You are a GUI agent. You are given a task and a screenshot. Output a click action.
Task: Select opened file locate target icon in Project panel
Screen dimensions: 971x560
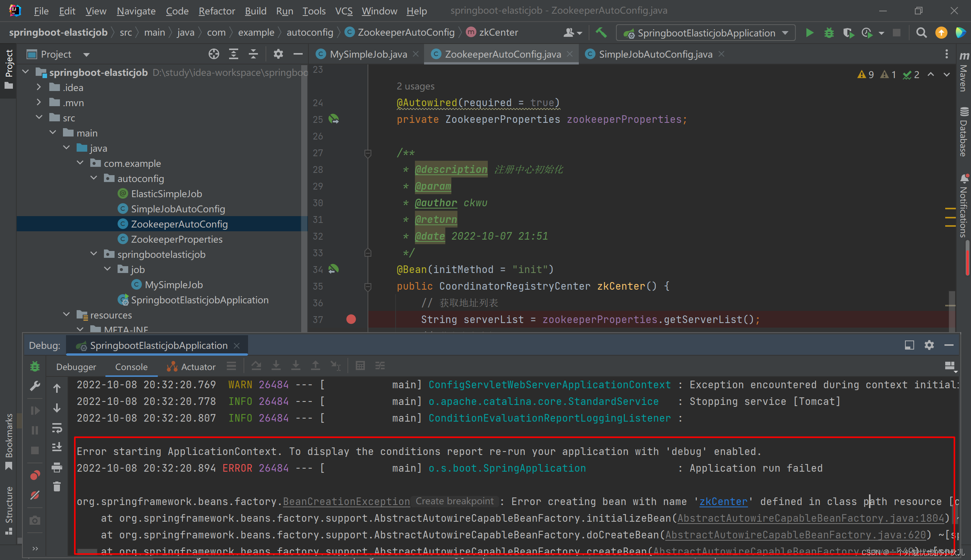pos(214,54)
